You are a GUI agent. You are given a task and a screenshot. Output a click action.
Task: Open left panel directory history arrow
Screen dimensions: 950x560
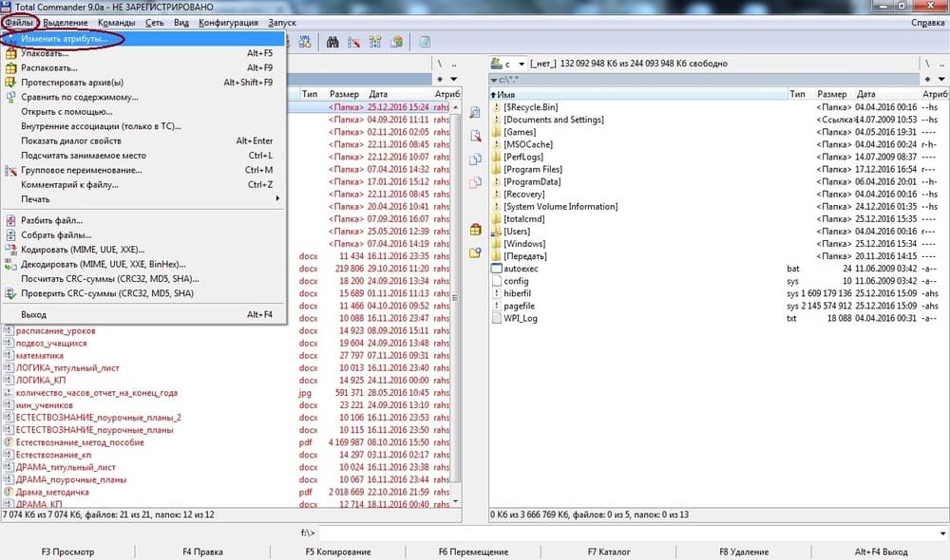pyautogui.click(x=453, y=80)
